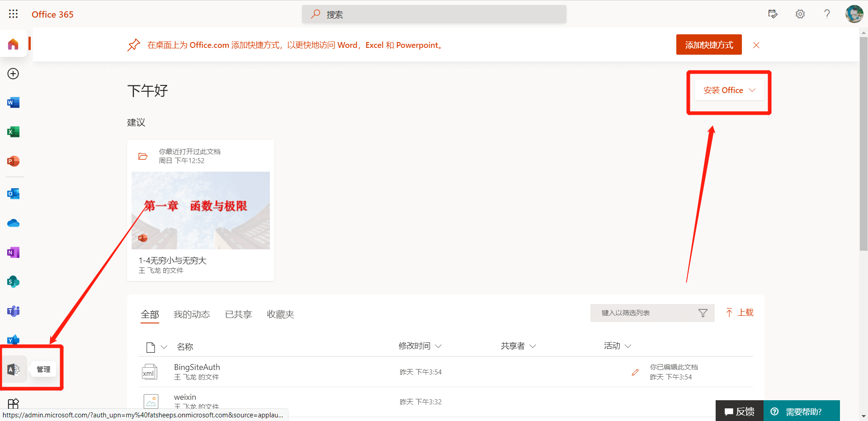The height and width of the screenshot is (421, 868).
Task: Click the Office 365 title link
Action: (x=52, y=14)
